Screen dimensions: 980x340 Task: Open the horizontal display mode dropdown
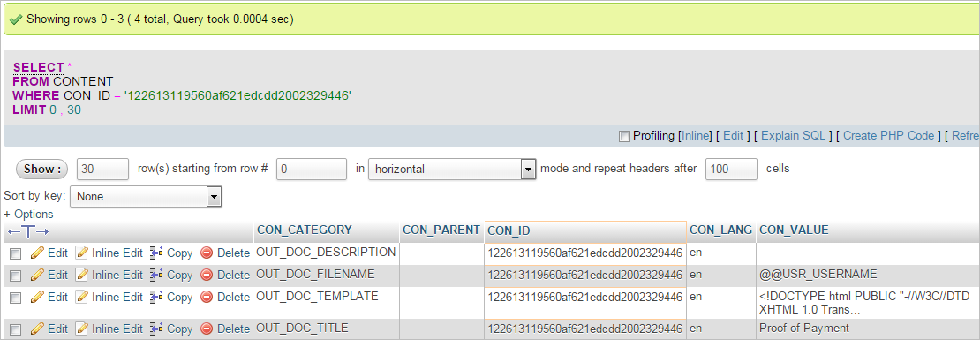coord(453,169)
